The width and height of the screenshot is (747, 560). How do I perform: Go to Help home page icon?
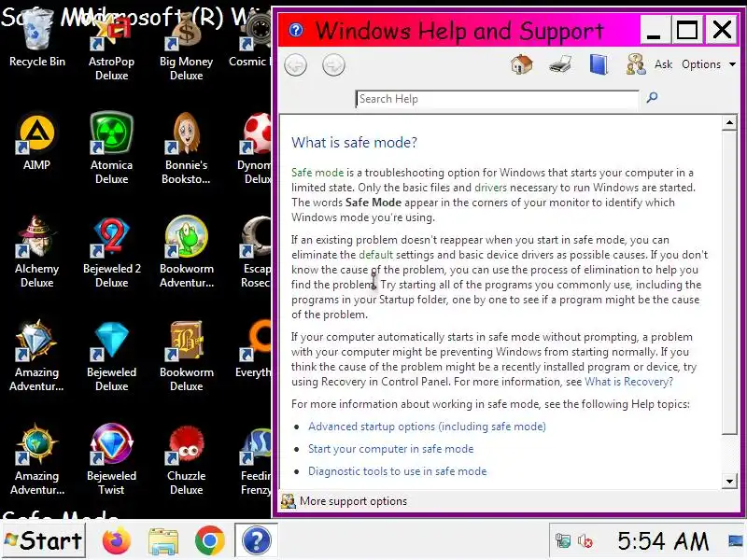pos(522,64)
